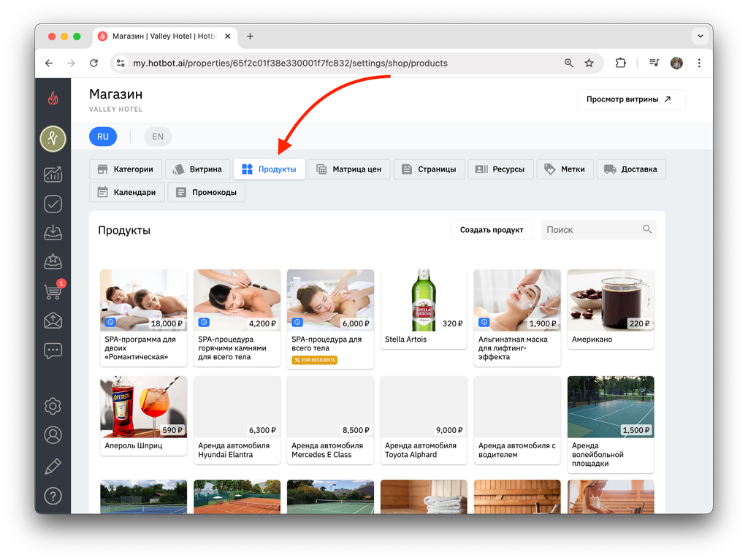Open SPA-программа для двоих product card
748x560 pixels.
144,318
